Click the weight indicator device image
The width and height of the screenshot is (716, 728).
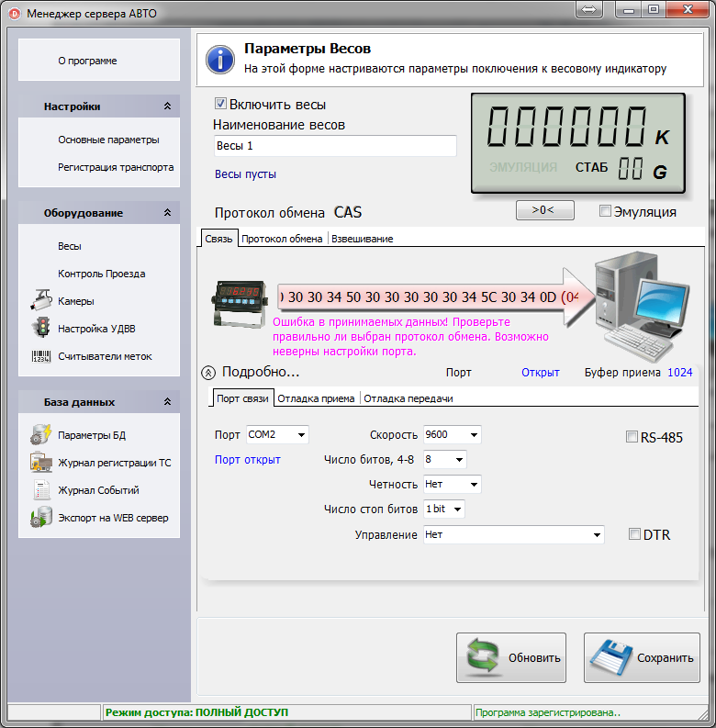point(240,301)
